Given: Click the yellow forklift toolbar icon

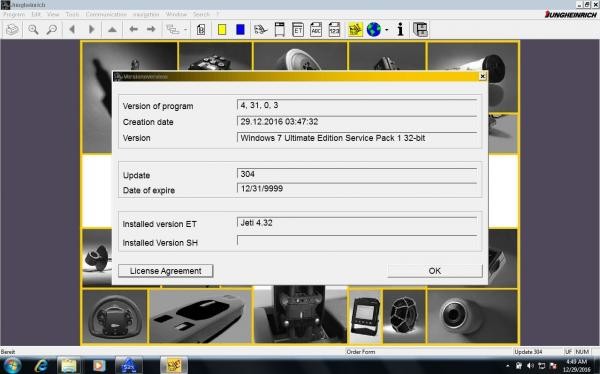Looking at the screenshot, I should pyautogui.click(x=355, y=29).
